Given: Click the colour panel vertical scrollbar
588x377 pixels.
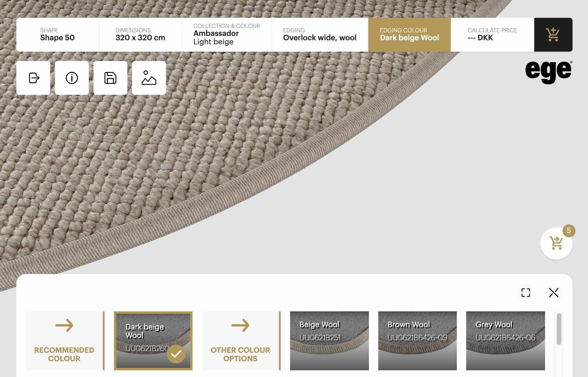Looking at the screenshot, I should click(x=559, y=329).
